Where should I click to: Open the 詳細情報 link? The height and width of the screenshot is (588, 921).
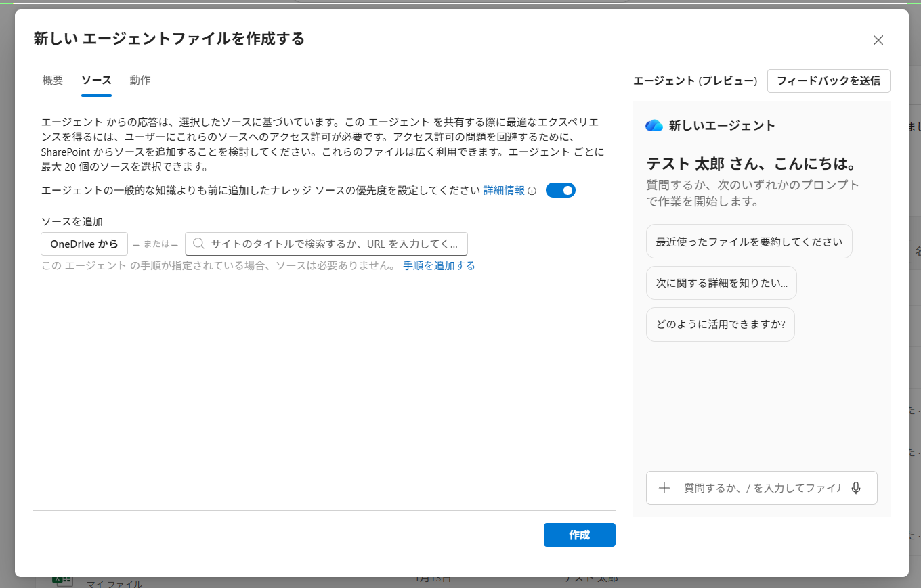pos(504,190)
